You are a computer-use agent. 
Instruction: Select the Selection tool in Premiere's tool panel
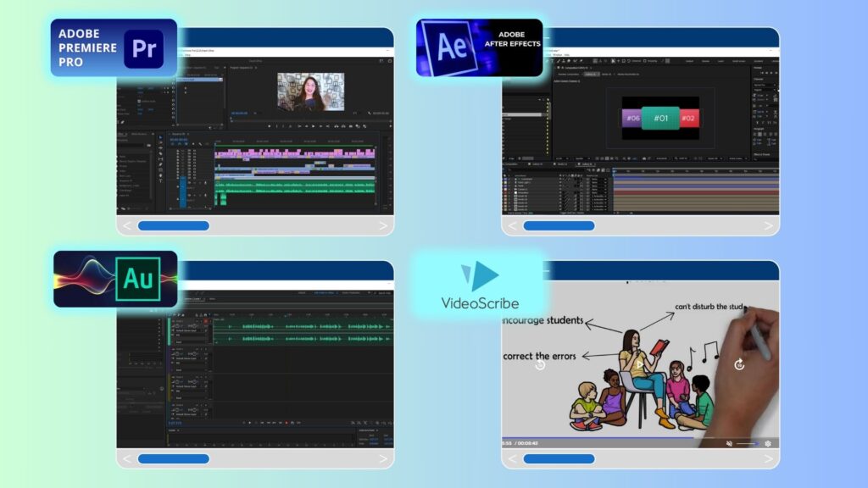click(x=161, y=137)
